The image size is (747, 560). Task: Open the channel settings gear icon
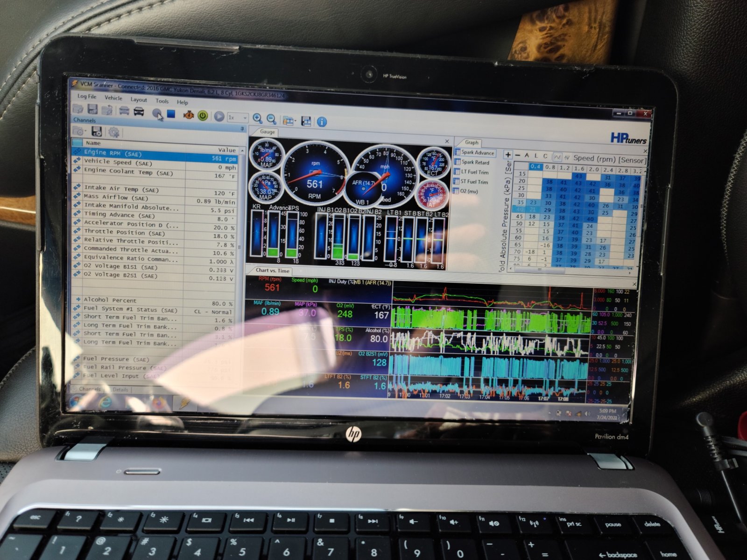(x=113, y=133)
